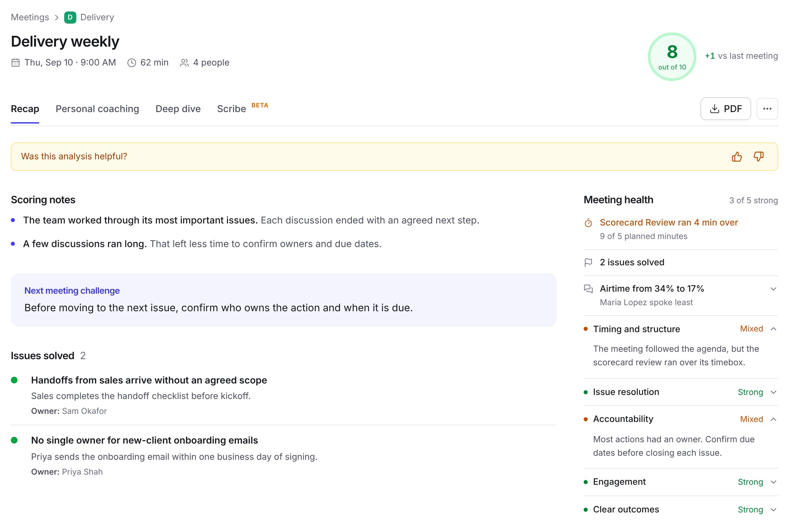Click Owner: Sam Okafor
Screen dimensions: 789x532
click(69, 411)
